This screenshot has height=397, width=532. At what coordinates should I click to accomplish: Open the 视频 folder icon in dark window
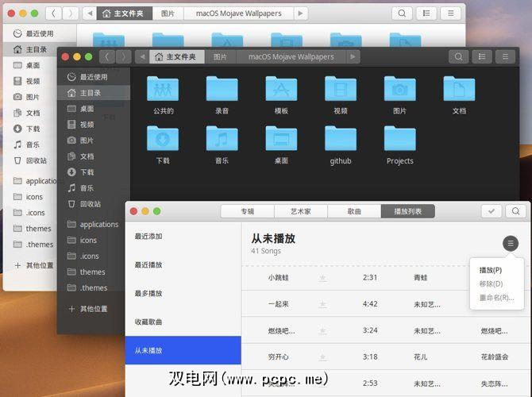pos(341,89)
